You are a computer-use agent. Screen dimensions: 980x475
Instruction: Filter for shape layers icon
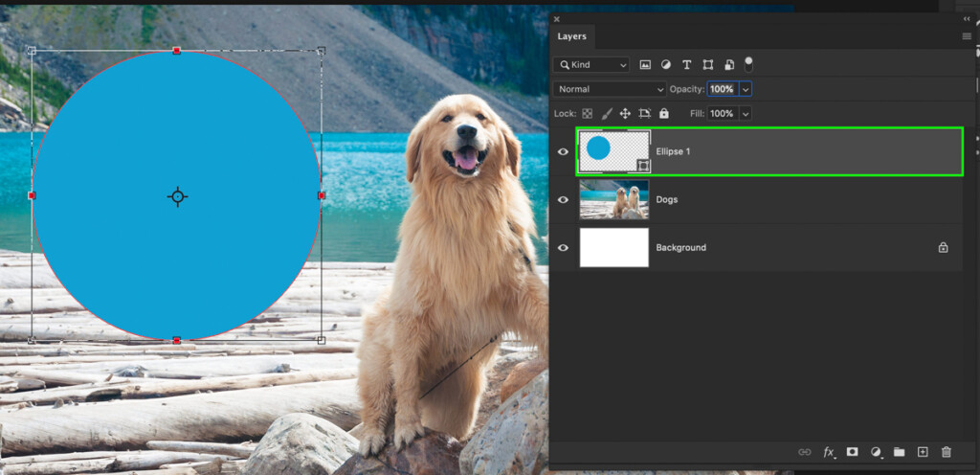pos(707,64)
